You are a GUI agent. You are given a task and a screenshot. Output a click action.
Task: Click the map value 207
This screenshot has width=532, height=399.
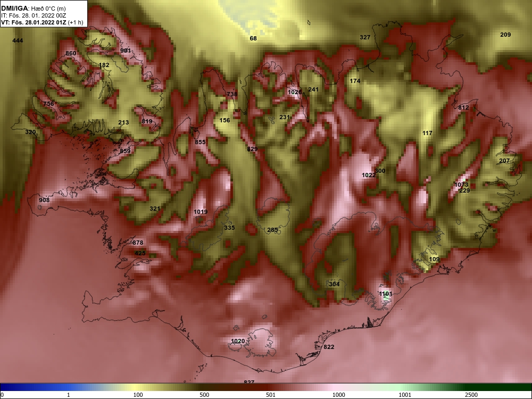(504, 161)
